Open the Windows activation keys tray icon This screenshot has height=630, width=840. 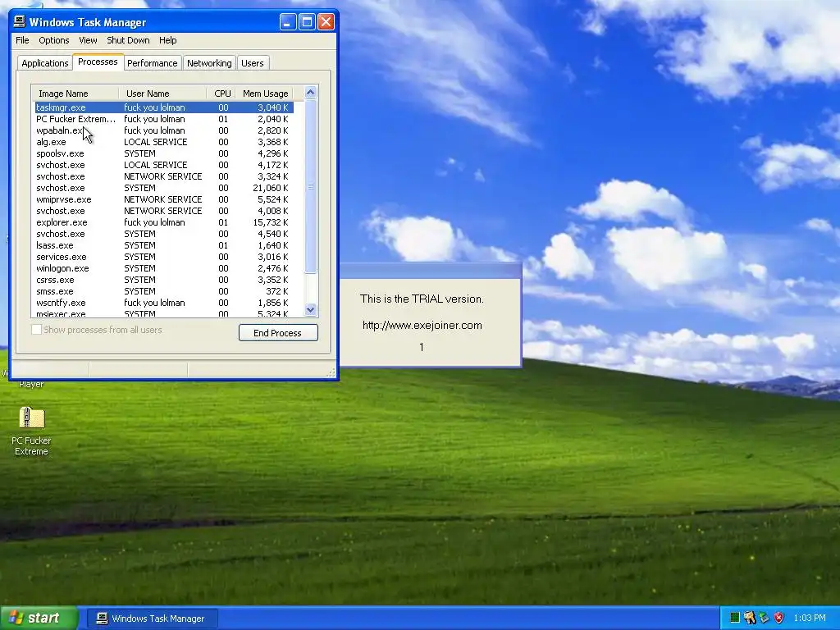pos(749,618)
